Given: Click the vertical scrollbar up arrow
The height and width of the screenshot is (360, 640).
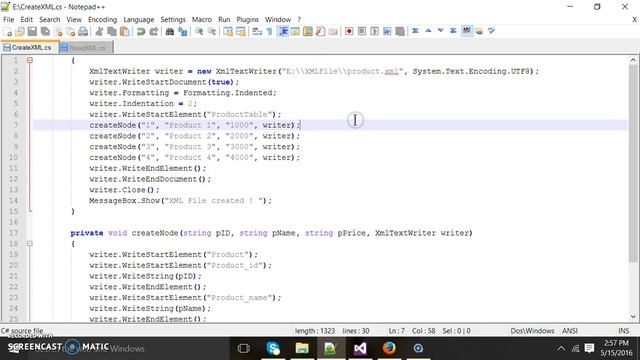Looking at the screenshot, I should (x=633, y=60).
